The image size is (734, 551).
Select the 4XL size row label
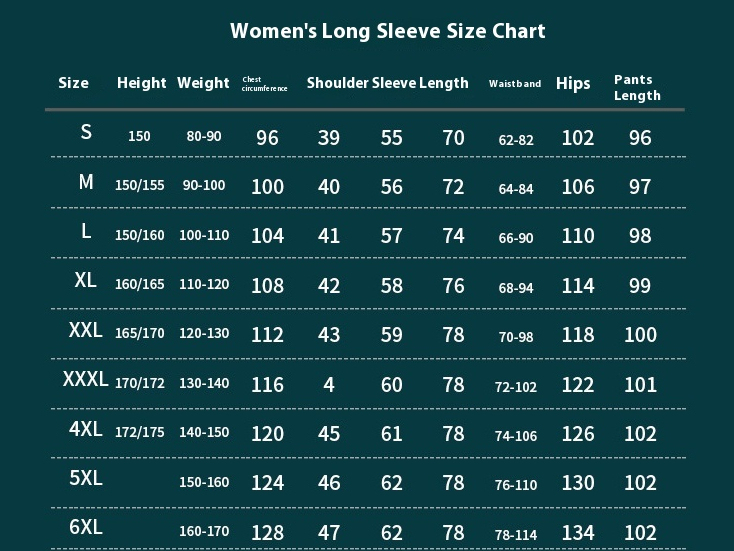point(85,429)
